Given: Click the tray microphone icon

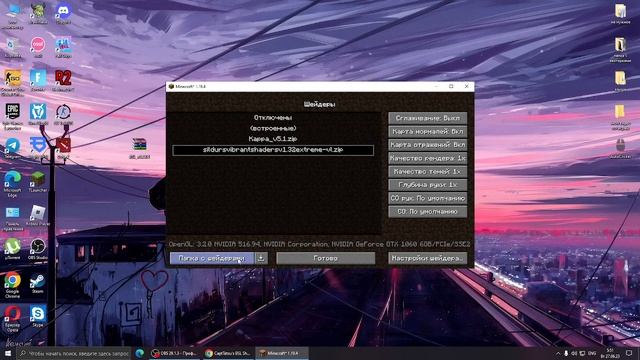Looking at the screenshot, I should tap(566, 353).
